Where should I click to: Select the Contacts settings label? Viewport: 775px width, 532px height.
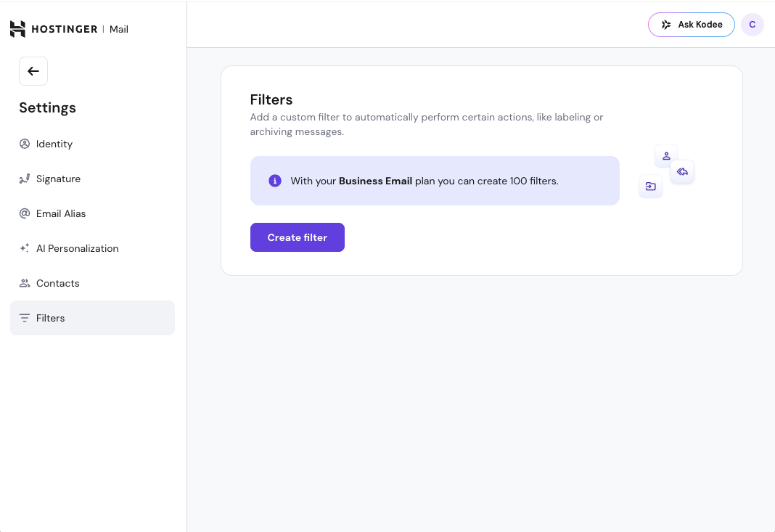coord(58,283)
